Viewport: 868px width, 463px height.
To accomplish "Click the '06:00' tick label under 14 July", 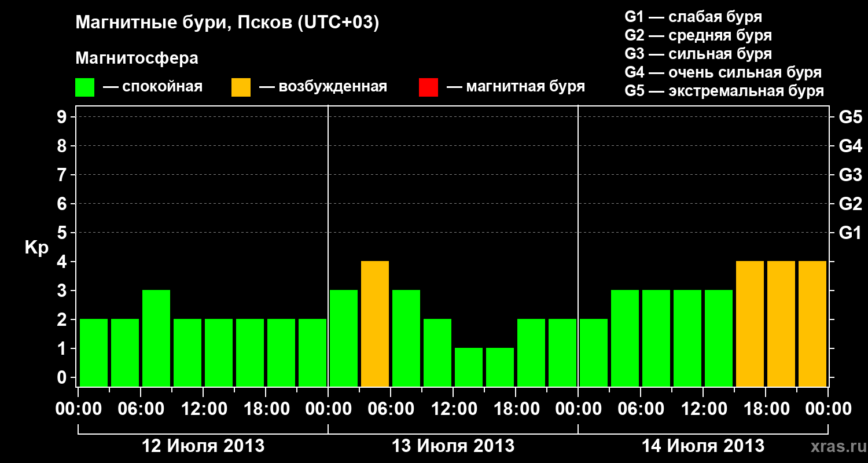I will pos(641,409).
